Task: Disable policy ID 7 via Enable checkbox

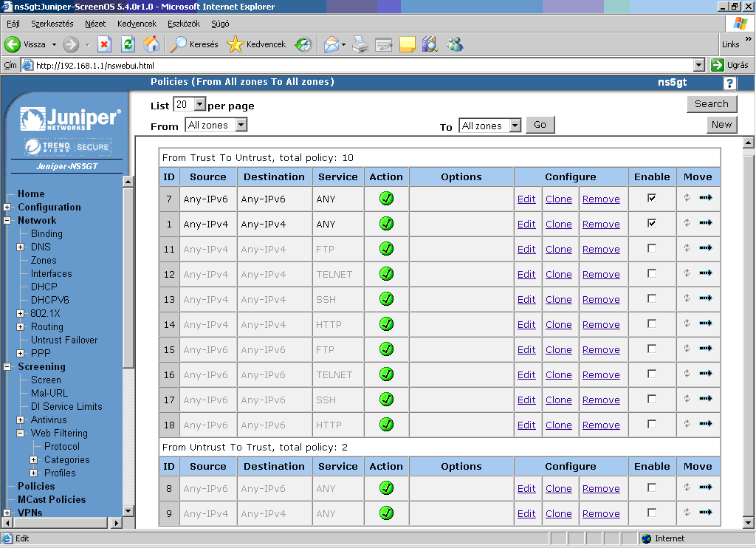Action: pyautogui.click(x=651, y=198)
